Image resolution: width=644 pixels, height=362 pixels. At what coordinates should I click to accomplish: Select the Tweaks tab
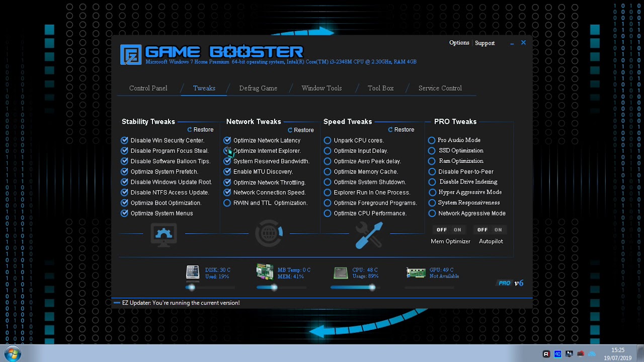click(204, 88)
